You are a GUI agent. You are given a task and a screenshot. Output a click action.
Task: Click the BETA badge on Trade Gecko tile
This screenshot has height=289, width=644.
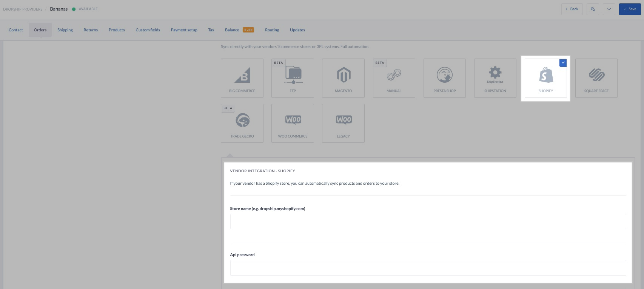point(228,108)
